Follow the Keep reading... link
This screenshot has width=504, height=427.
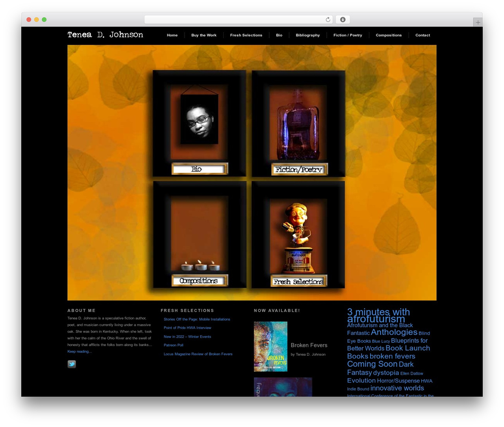click(x=80, y=351)
